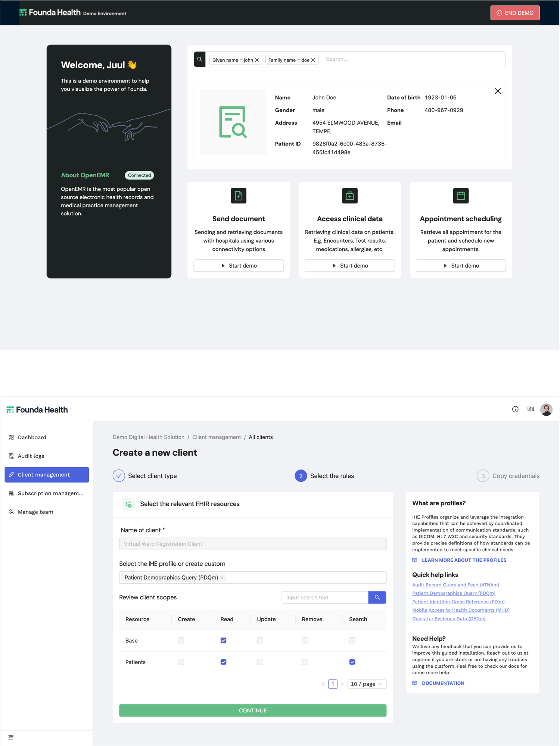Focus the scopes input search text field

(325, 597)
